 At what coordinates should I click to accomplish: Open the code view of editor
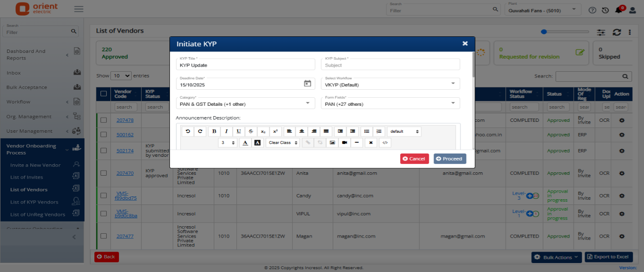385,143
